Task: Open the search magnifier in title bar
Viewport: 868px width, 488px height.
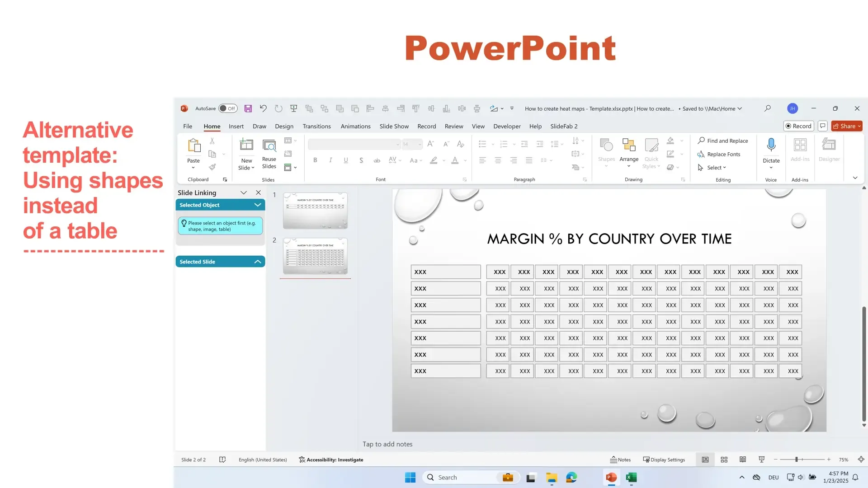Action: (x=768, y=108)
